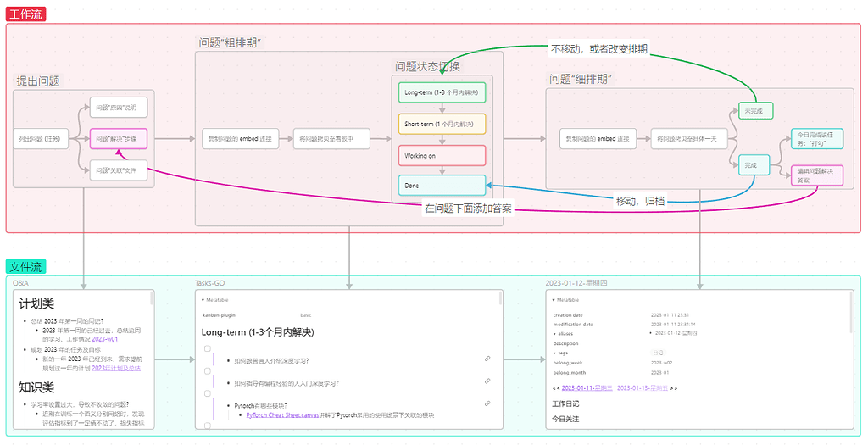This screenshot has width=868, height=445.
Task: Select the teal 文件流 group label
Action: click(x=26, y=266)
